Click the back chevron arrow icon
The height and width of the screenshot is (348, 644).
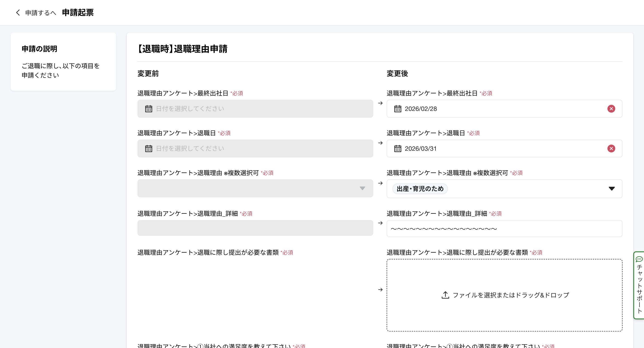pyautogui.click(x=18, y=13)
